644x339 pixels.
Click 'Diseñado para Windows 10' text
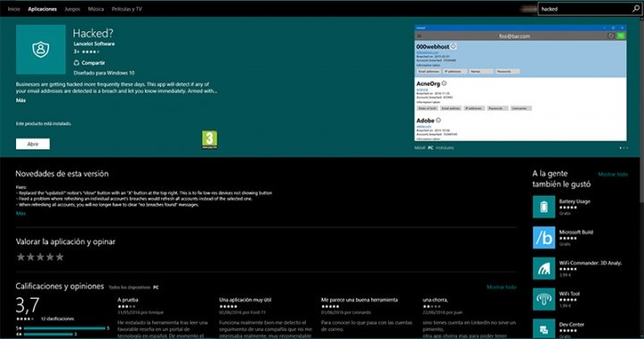tap(104, 72)
